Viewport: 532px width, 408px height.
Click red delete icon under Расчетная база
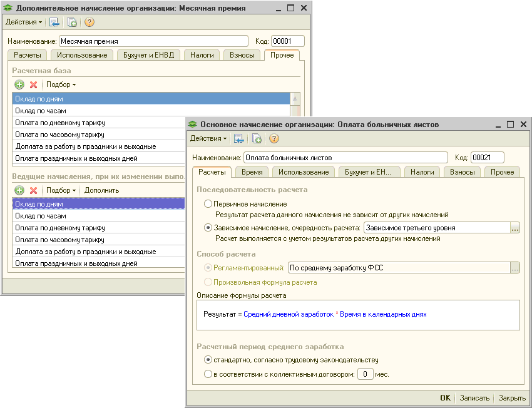tap(33, 84)
